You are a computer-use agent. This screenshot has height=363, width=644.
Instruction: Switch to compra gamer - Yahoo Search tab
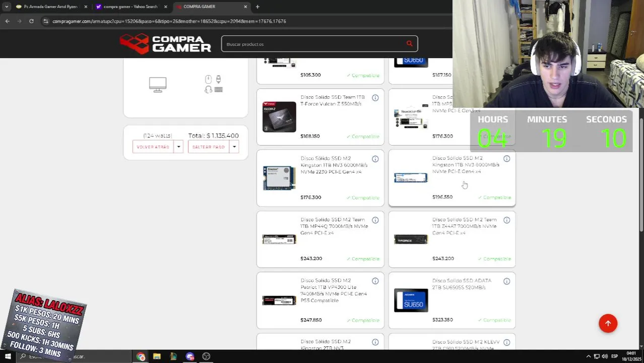[x=130, y=7]
